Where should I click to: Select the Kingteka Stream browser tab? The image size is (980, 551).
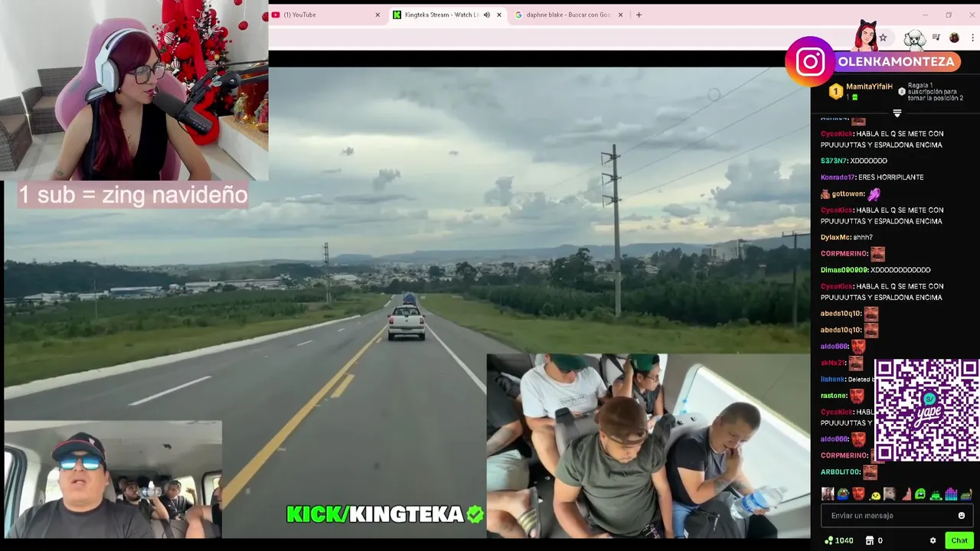tap(446, 15)
